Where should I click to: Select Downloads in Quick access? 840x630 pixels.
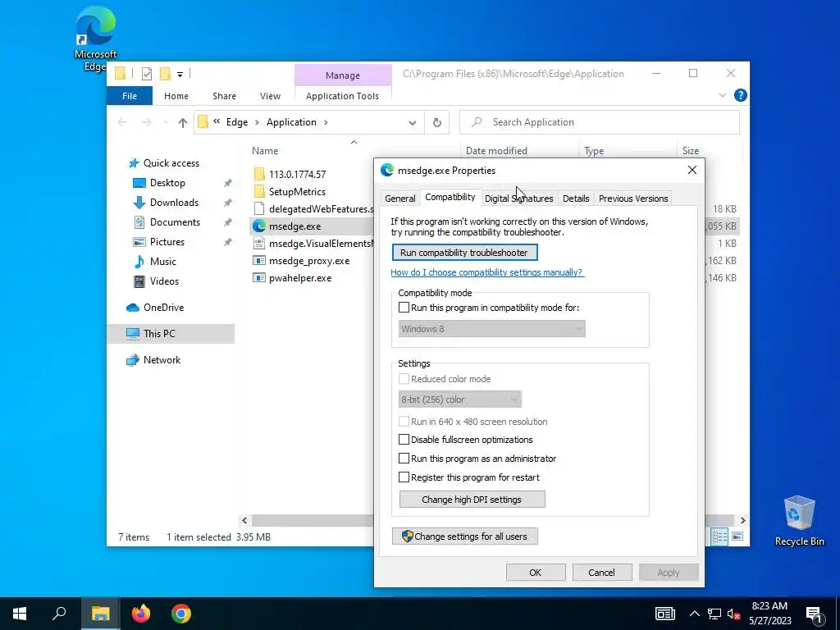pos(174,203)
